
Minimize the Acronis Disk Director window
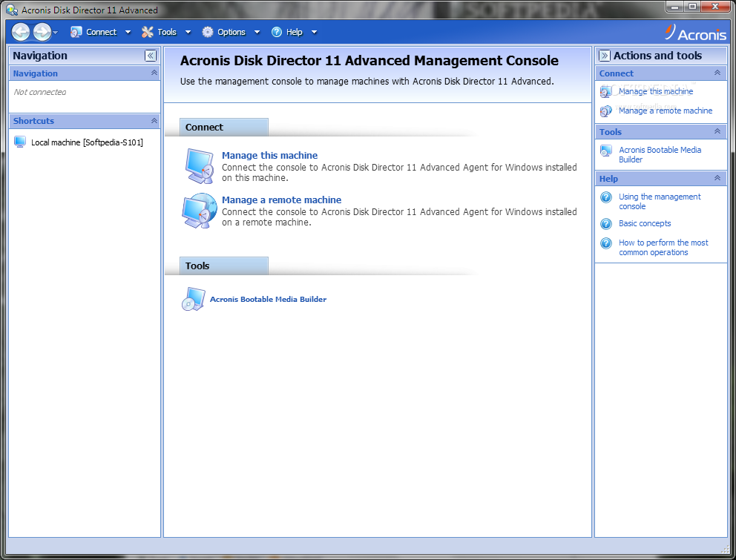(x=674, y=7)
